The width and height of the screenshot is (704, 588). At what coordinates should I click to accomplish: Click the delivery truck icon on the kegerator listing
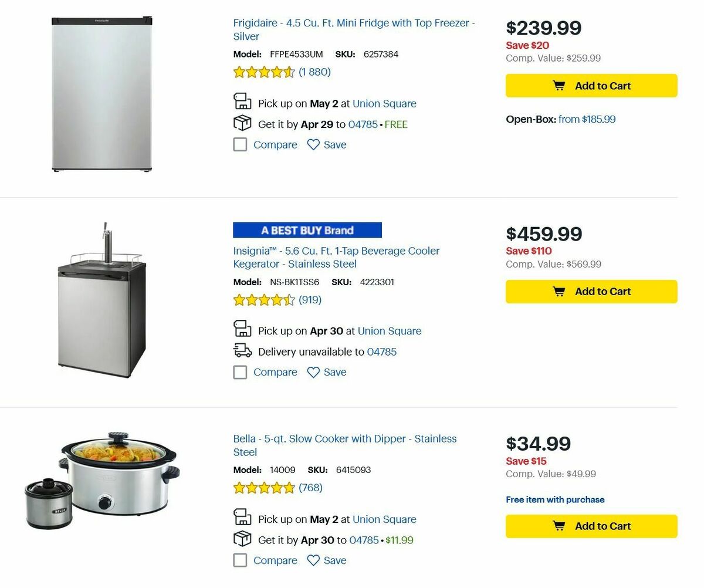(242, 350)
